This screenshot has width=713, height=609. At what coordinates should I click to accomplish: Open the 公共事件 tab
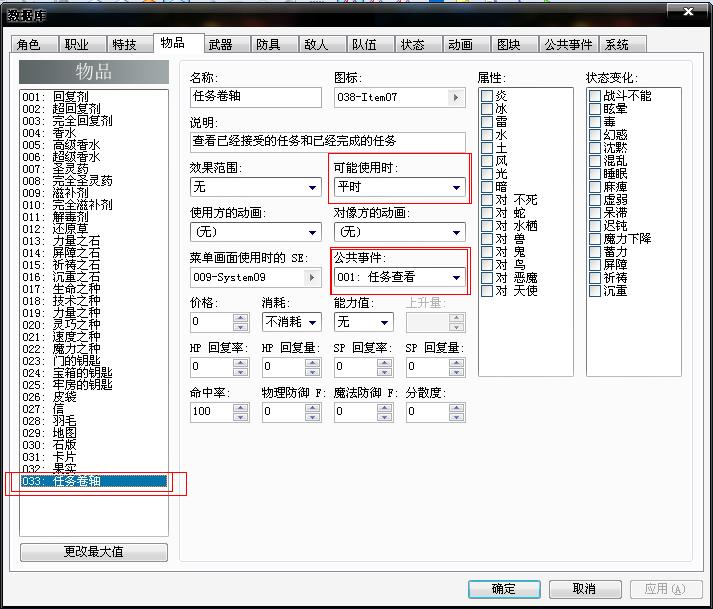[568, 45]
